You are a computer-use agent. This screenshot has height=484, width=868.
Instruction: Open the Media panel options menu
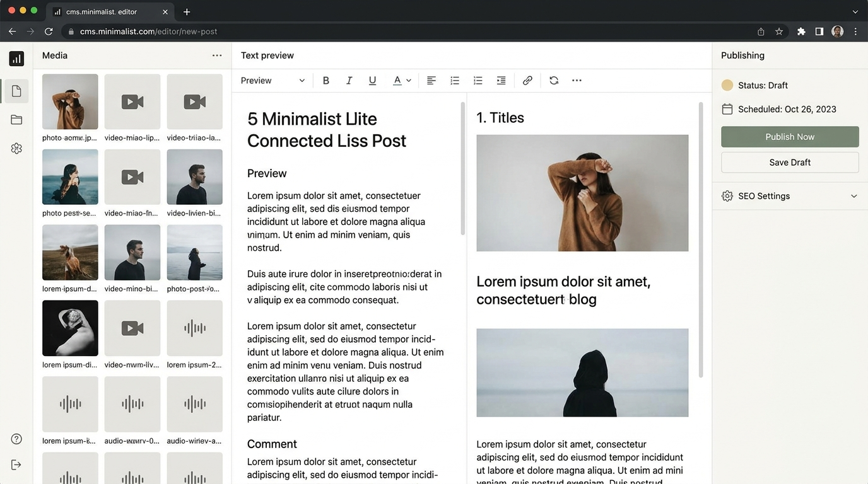coord(217,55)
